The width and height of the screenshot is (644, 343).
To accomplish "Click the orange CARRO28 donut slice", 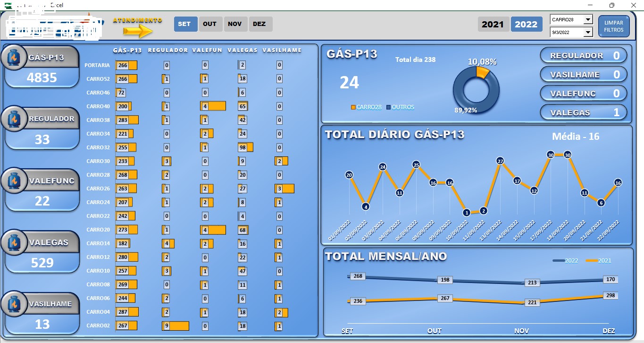I will coord(483,71).
